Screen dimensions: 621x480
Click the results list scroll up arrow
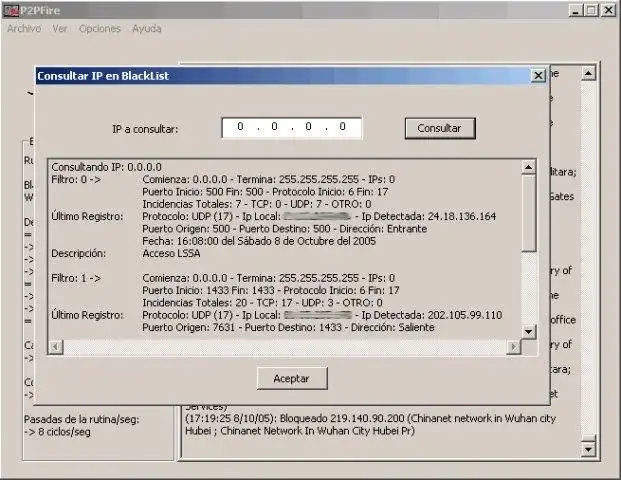point(528,168)
